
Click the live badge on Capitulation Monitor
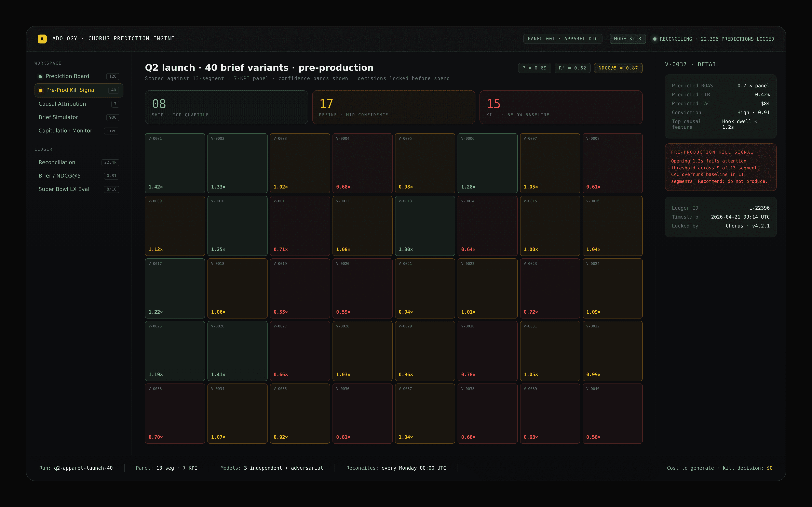point(111,131)
